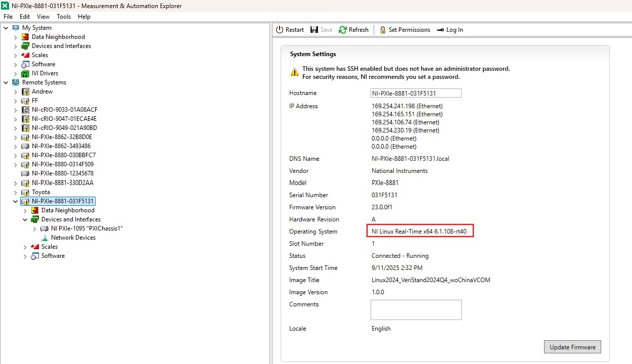
Task: Click the SSH warning triangle icon
Action: tap(294, 72)
